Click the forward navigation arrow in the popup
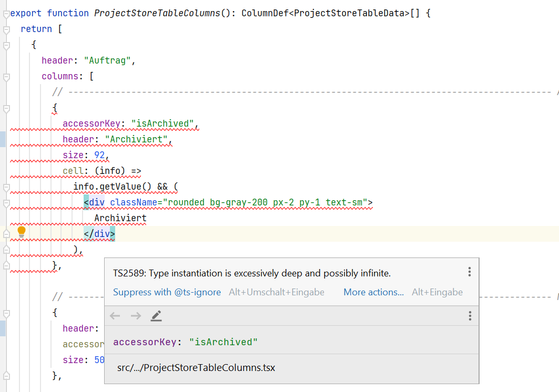 (136, 316)
